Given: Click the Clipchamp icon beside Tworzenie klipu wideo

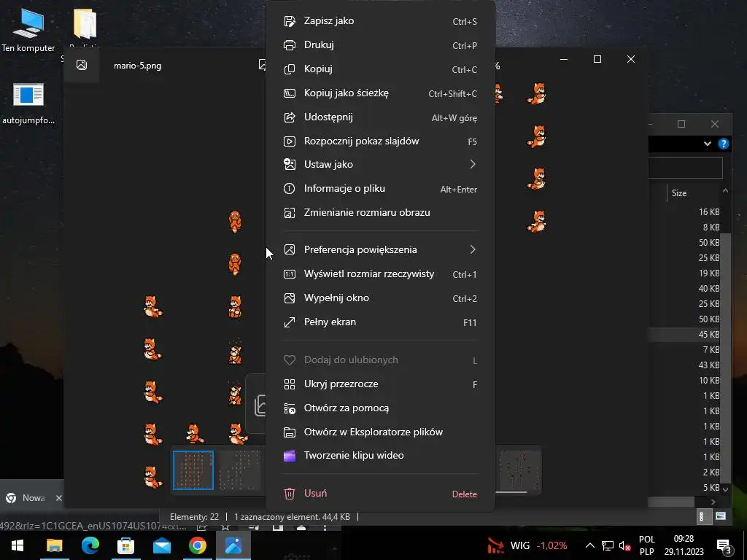Looking at the screenshot, I should 289,456.
